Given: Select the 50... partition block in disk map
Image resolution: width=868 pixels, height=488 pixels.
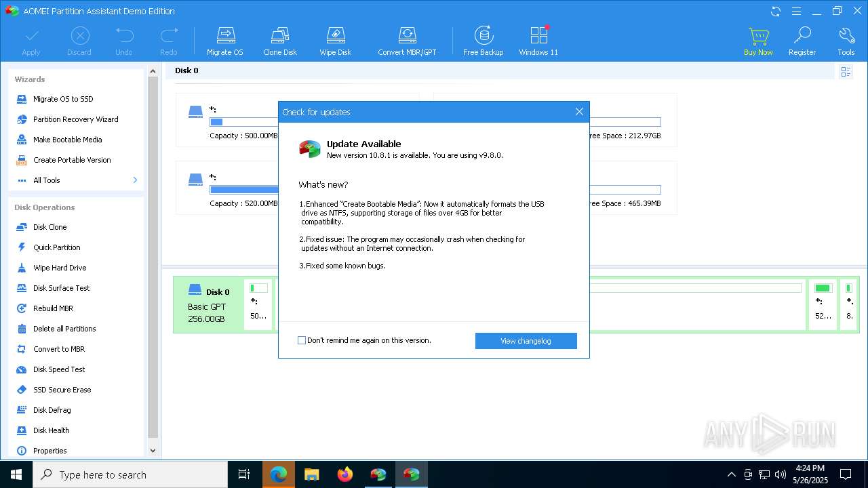Looking at the screenshot, I should point(258,305).
